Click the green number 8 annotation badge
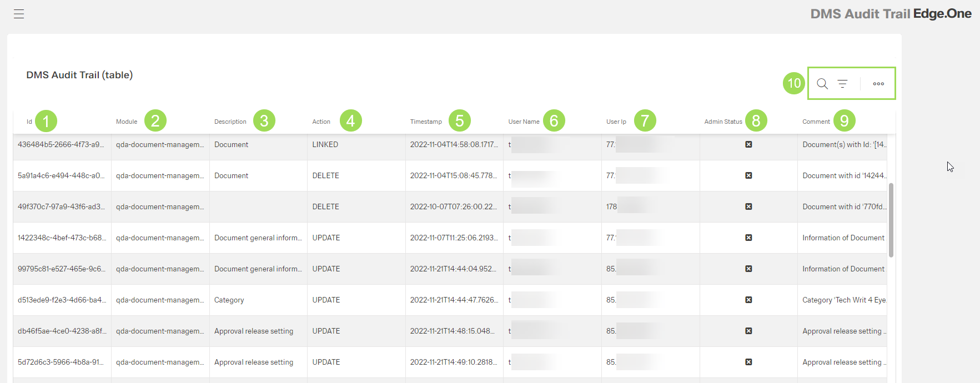Image resolution: width=980 pixels, height=383 pixels. (756, 121)
